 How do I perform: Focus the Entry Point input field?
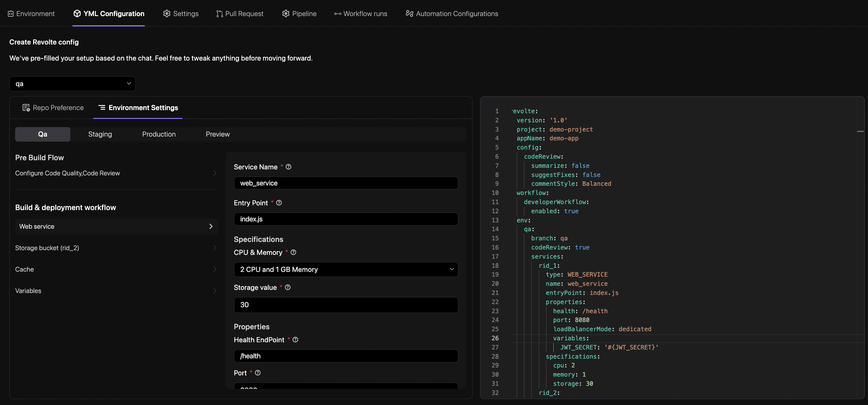point(346,219)
